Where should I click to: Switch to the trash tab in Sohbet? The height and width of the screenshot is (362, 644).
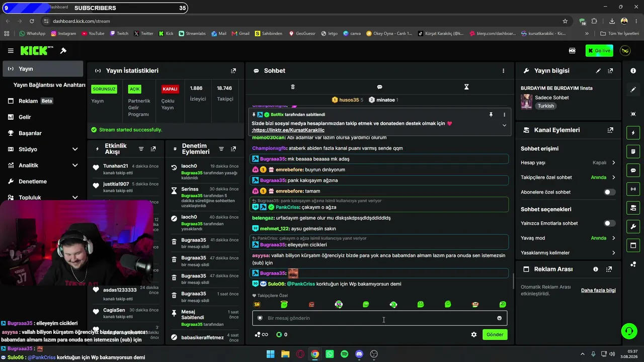[x=293, y=87]
